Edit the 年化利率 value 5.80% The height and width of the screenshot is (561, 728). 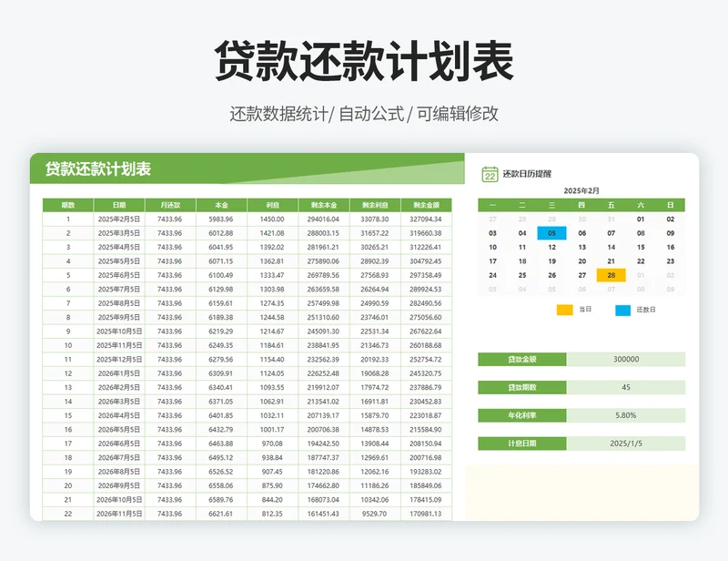click(x=626, y=415)
